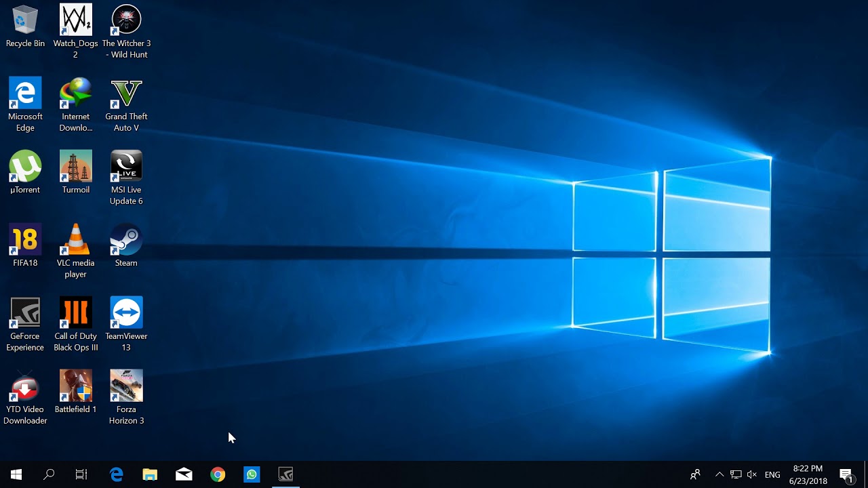Select the Battlefield 1 shortcut
The height and width of the screenshot is (488, 868).
coord(75,392)
